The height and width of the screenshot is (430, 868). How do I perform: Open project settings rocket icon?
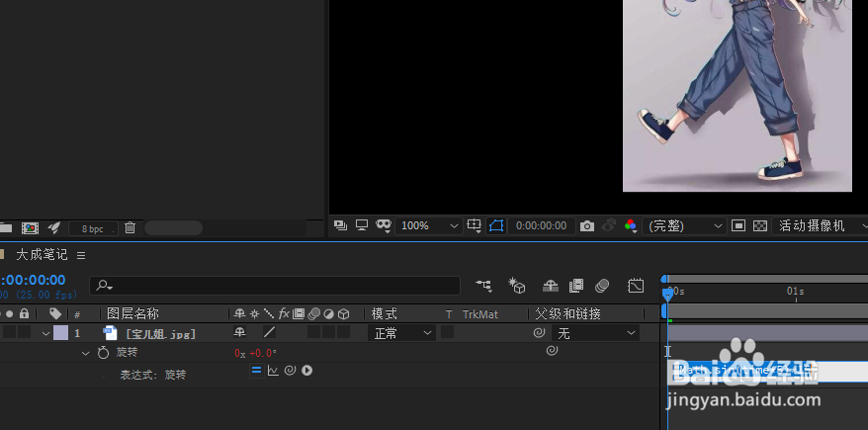coord(53,227)
